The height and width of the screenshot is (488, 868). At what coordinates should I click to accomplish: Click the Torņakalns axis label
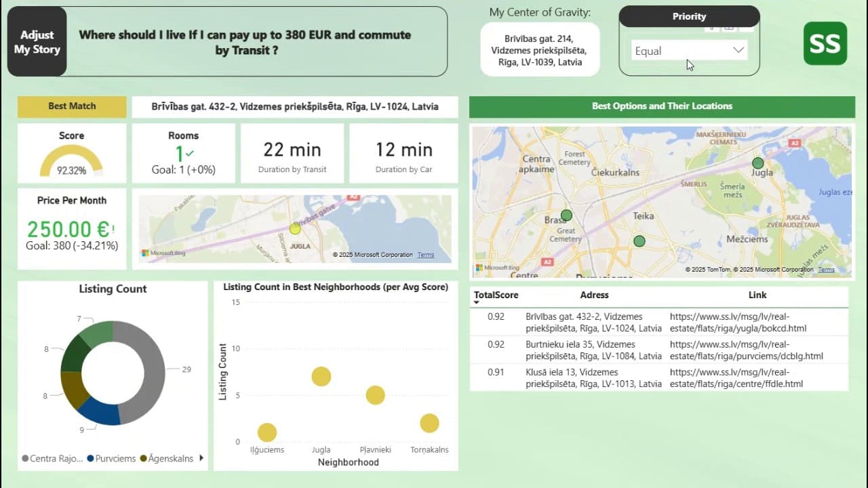point(429,450)
